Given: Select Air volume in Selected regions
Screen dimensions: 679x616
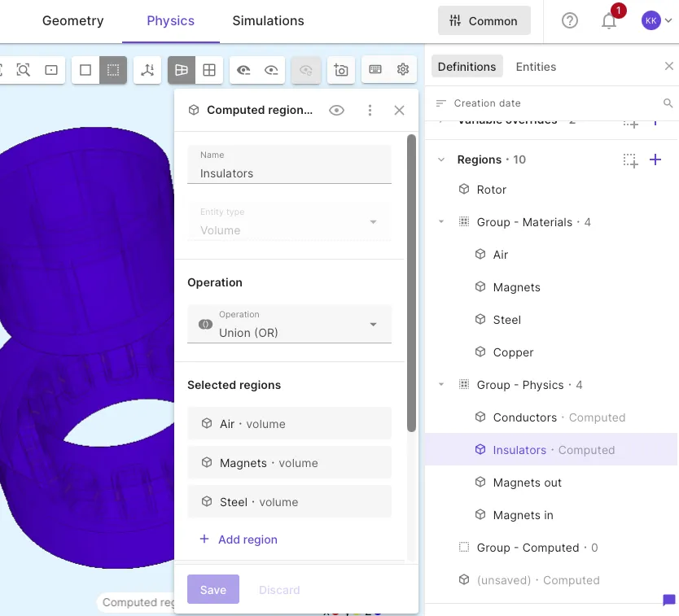Looking at the screenshot, I should click(289, 423).
